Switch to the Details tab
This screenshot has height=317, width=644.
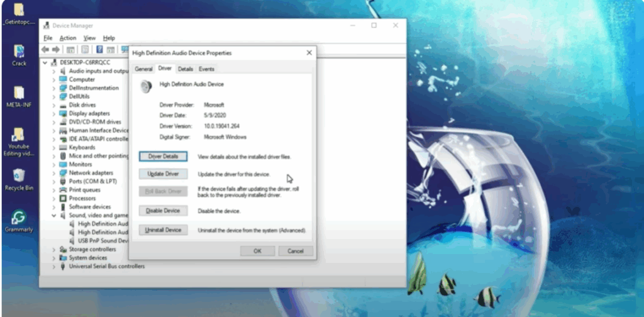coord(186,69)
